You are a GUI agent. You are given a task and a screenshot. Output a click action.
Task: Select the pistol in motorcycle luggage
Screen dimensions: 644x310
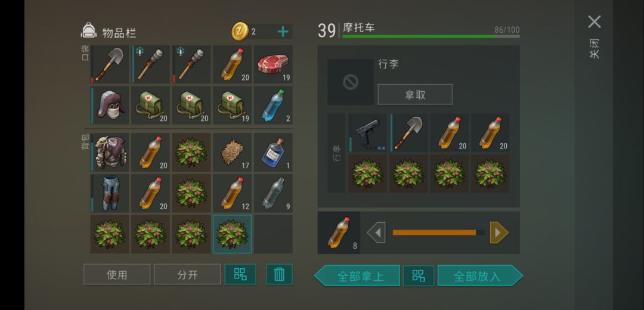pos(368,133)
